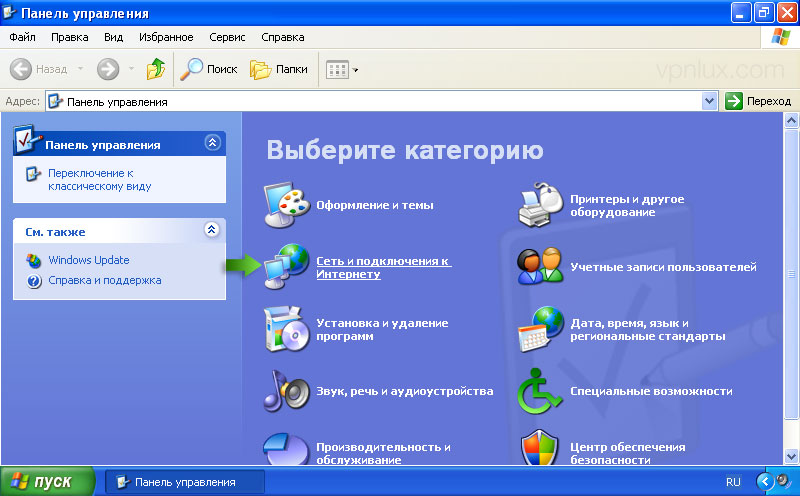This screenshot has height=496, width=800.
Task: Open Звук, речь и аудиоустройства
Action: click(x=405, y=391)
